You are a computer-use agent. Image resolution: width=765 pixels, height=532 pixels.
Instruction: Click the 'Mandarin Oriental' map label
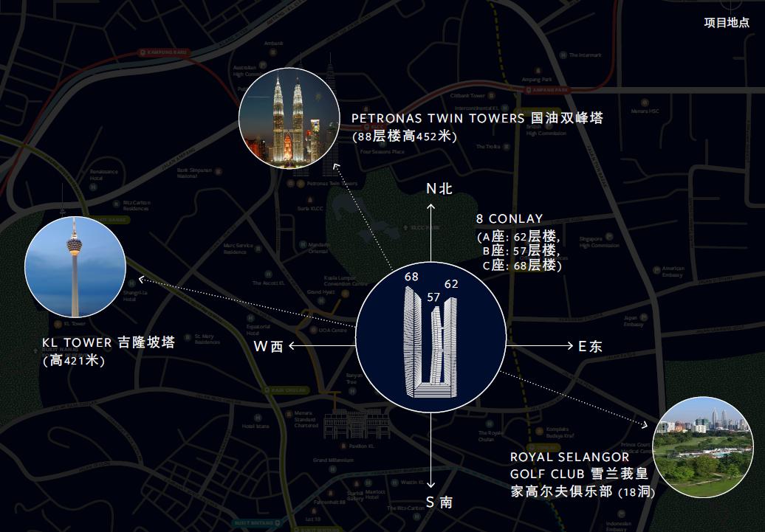click(x=318, y=248)
